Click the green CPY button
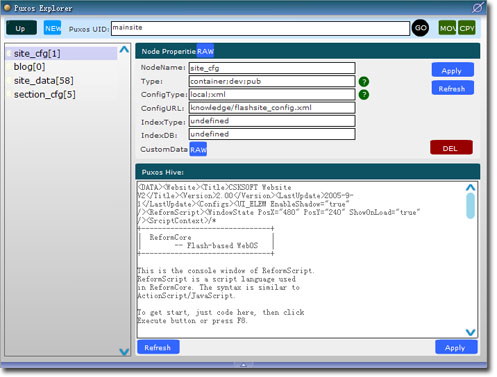Screen dimensions: 497x377 click(x=467, y=28)
